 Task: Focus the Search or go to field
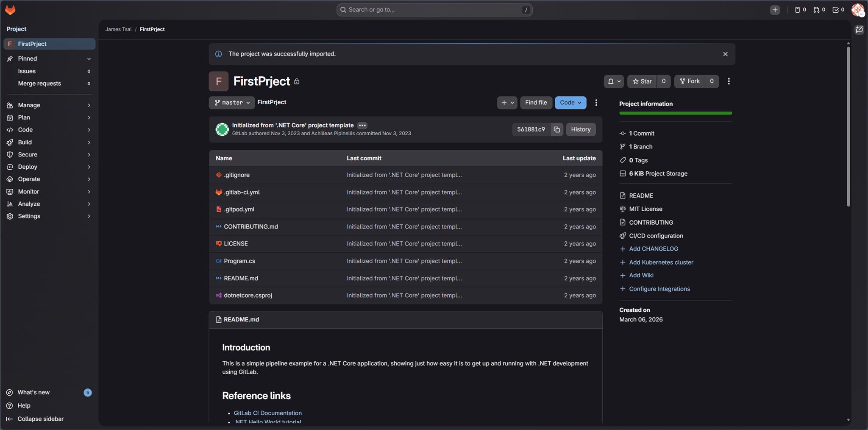pyautogui.click(x=434, y=10)
